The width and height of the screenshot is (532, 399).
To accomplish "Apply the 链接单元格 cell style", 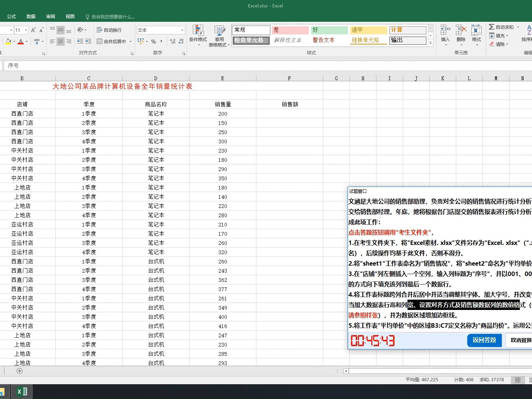I will point(369,40).
